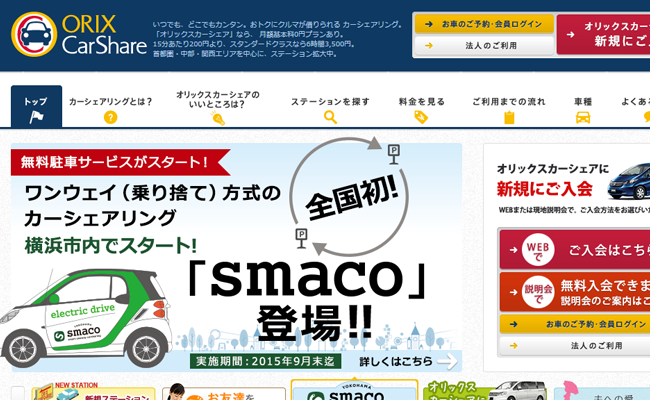Click sidebar heading 新規にご入会

pos(545,189)
